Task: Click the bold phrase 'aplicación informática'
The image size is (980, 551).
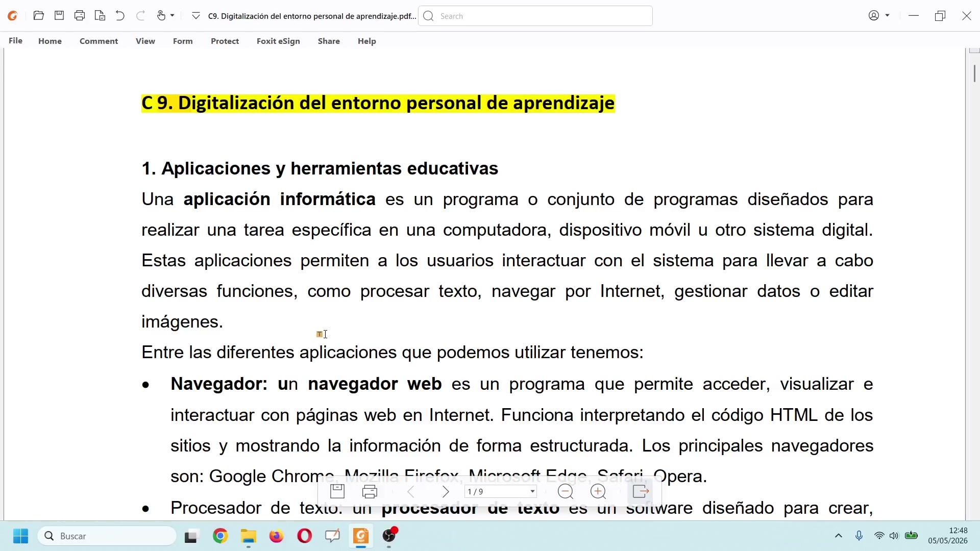Action: (x=280, y=199)
